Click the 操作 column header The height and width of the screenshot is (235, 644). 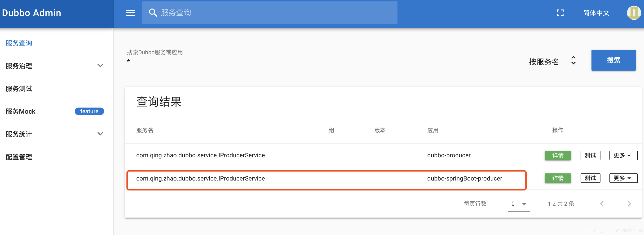[557, 130]
